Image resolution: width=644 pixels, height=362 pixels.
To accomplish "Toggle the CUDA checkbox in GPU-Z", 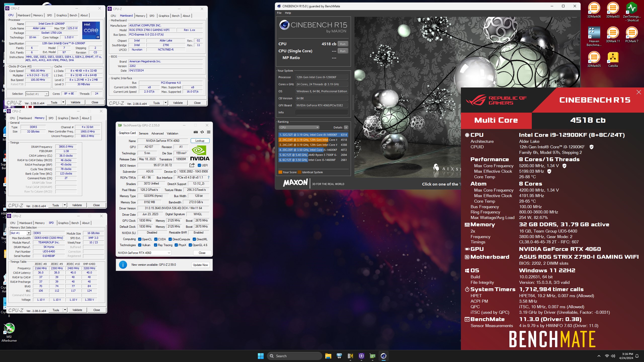I will click(x=156, y=239).
